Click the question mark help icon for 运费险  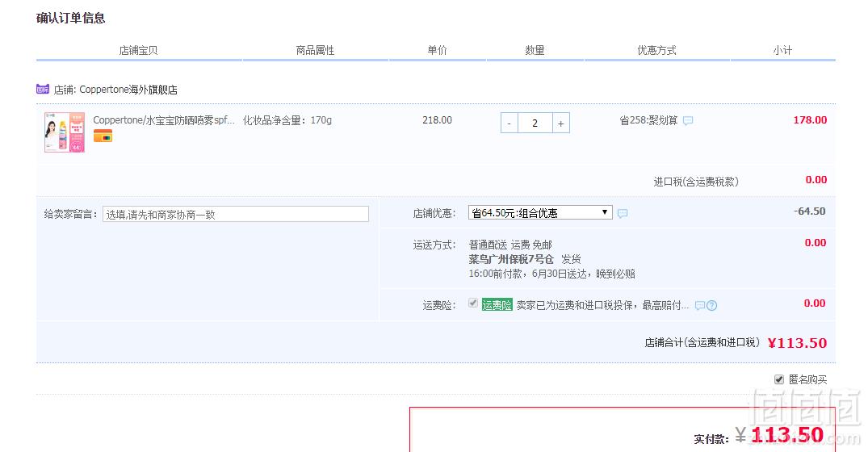coord(712,305)
